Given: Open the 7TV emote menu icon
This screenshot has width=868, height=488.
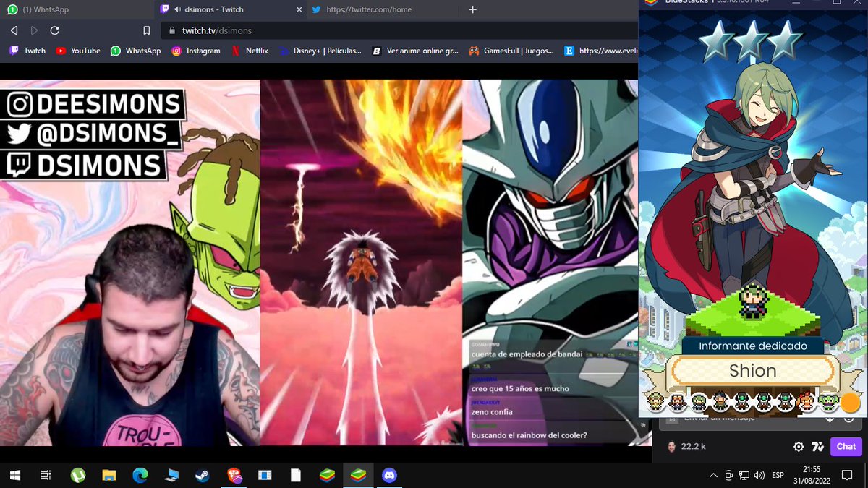Looking at the screenshot, I should (818, 447).
